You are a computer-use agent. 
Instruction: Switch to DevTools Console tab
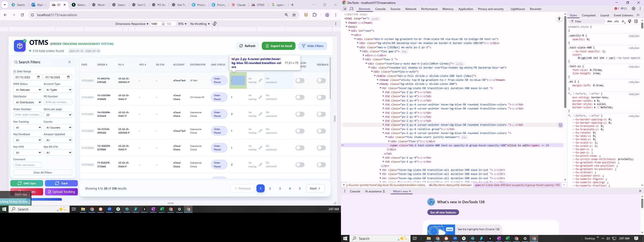pos(380,9)
